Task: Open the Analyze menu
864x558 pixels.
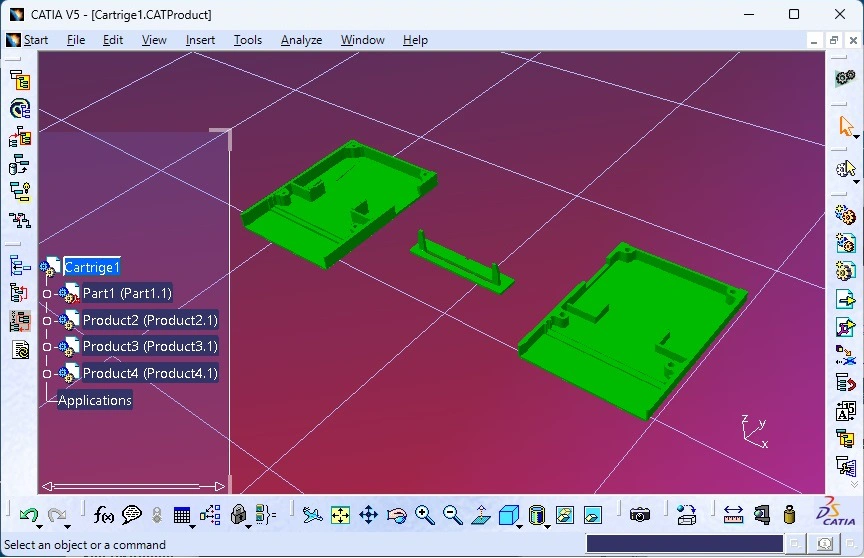Action: [x=301, y=40]
